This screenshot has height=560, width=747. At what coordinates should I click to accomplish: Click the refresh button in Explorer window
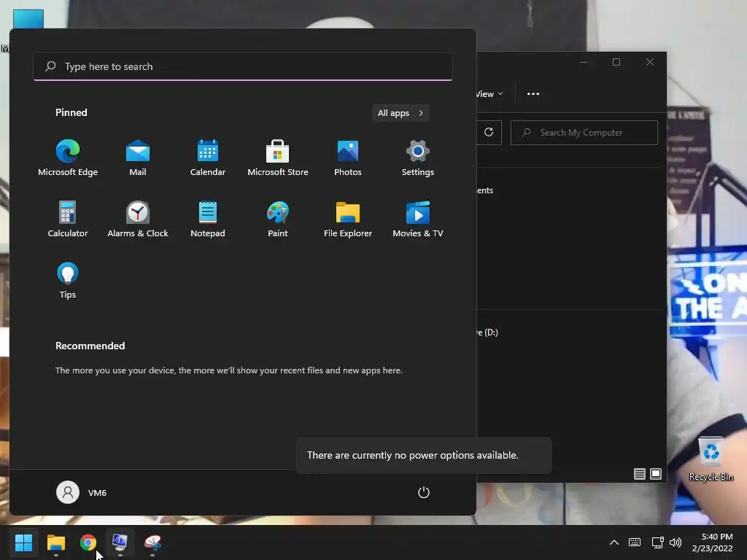489,133
